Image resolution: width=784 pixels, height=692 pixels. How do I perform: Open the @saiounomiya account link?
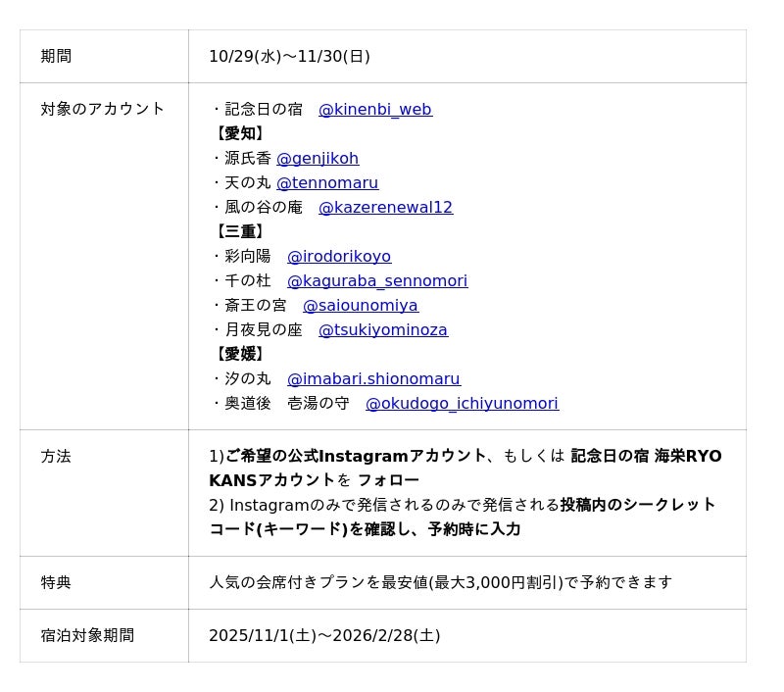360,306
